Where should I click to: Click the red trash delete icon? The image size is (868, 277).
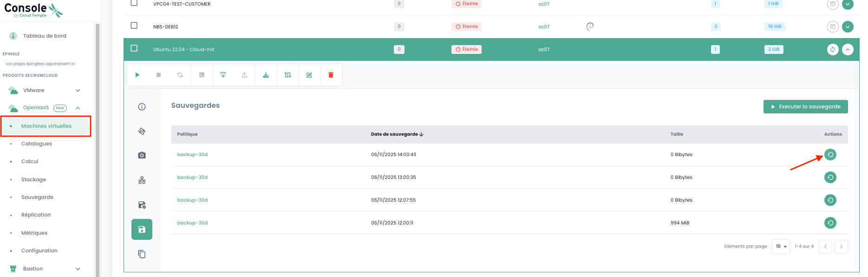pos(331,75)
